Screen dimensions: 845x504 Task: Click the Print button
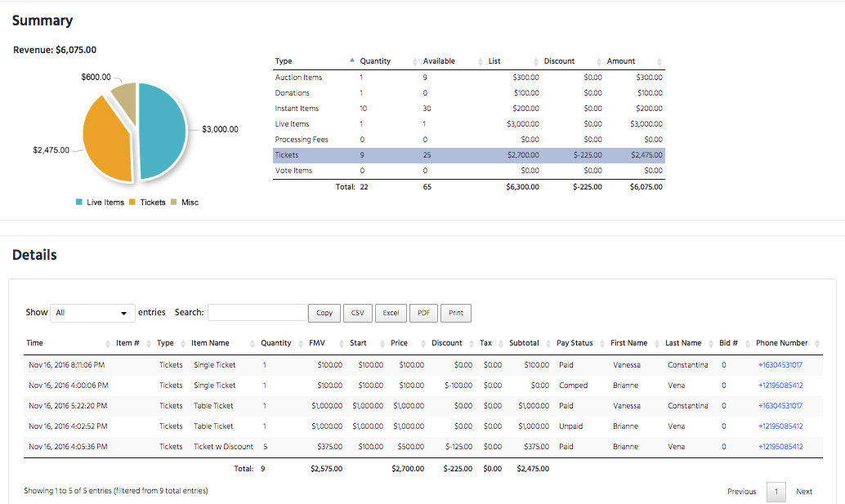click(x=456, y=313)
